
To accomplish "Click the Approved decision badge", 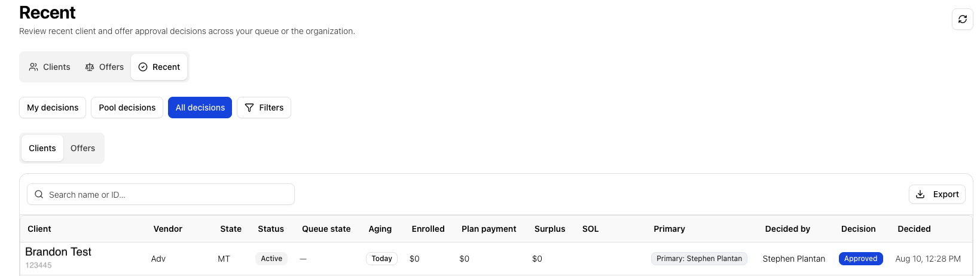I will coord(860,259).
